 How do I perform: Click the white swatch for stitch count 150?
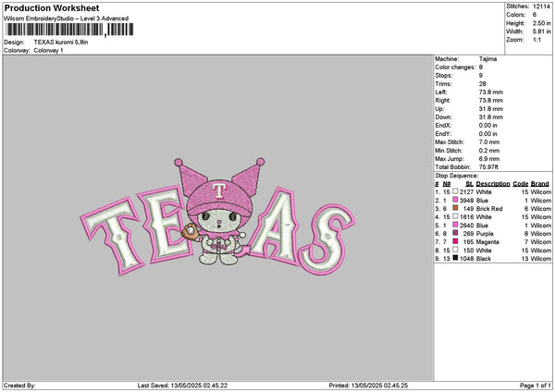click(x=455, y=250)
